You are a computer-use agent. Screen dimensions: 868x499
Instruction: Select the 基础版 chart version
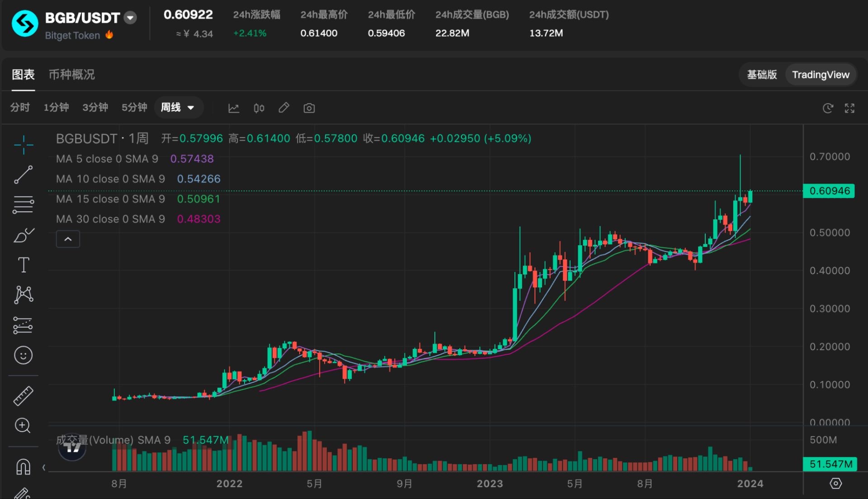[x=762, y=75]
